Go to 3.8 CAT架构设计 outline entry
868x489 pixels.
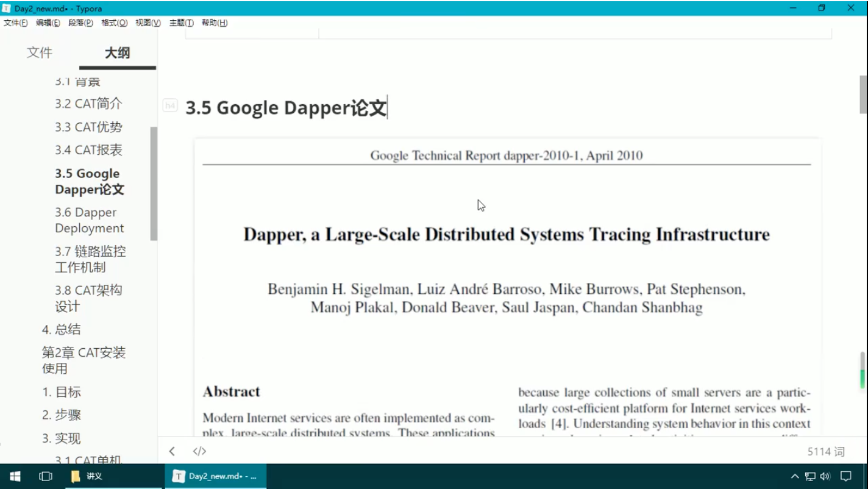click(x=88, y=298)
